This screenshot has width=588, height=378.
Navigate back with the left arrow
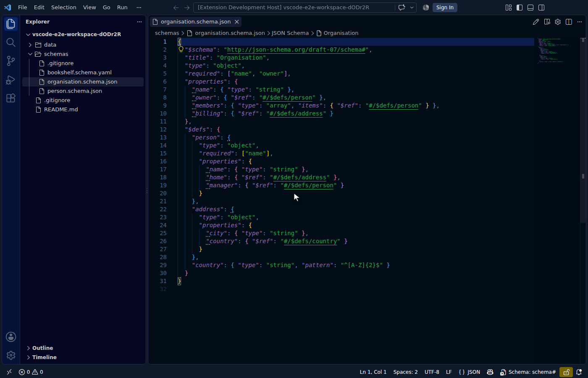coord(176,8)
